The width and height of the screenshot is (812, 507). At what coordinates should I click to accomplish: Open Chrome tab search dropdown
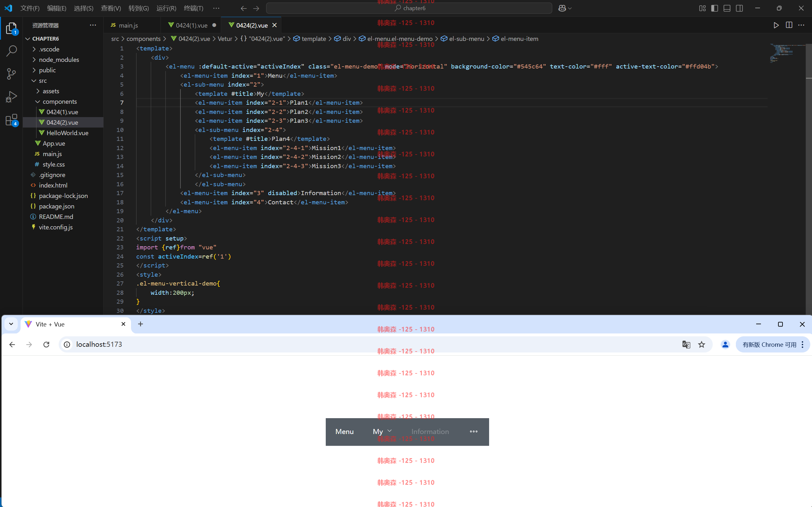11,324
